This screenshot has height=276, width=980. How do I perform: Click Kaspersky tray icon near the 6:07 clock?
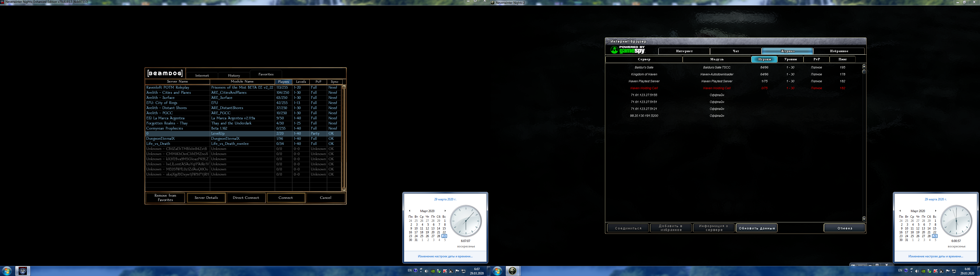coord(445,271)
